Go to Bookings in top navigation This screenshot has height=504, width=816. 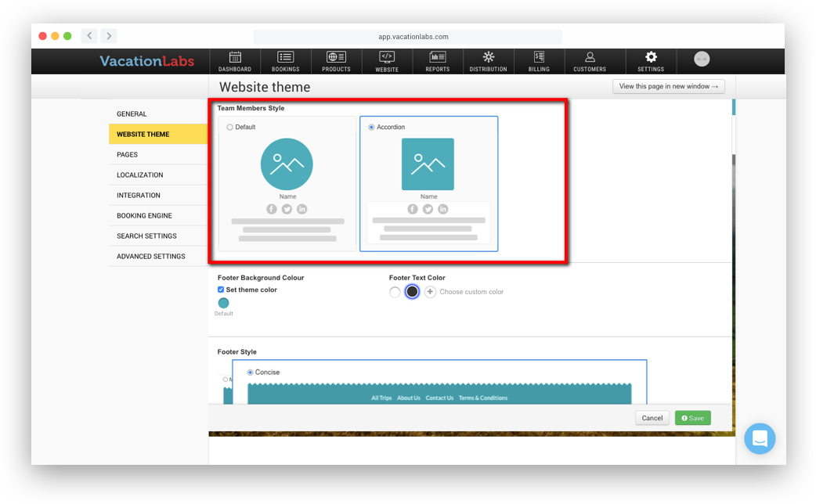[285, 57]
